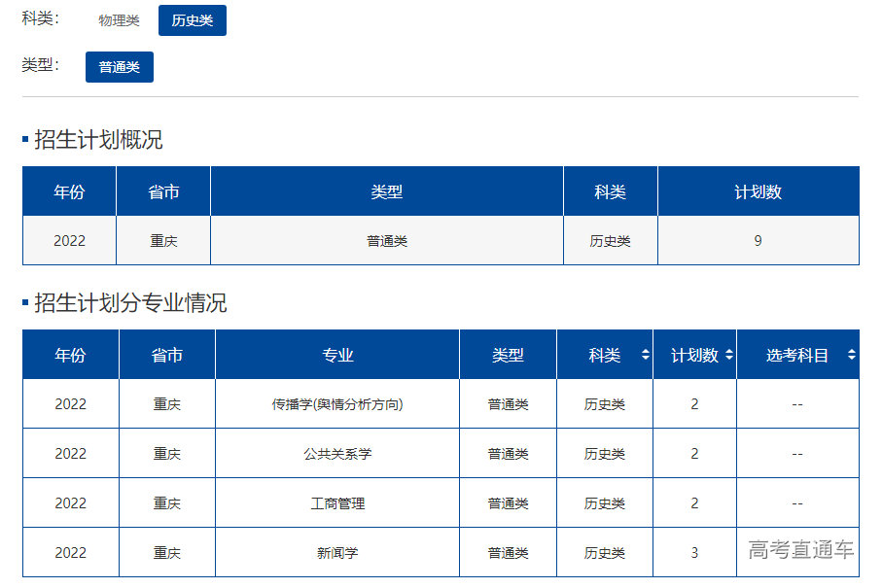Click the 计划数 9 value cell
This screenshot has width=882, height=588.
(x=758, y=240)
